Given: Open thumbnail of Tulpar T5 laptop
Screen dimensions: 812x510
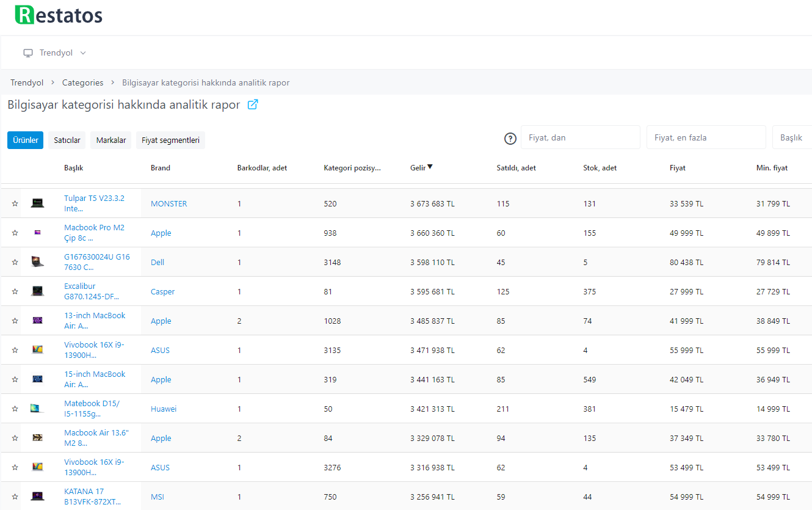Looking at the screenshot, I should pos(38,203).
